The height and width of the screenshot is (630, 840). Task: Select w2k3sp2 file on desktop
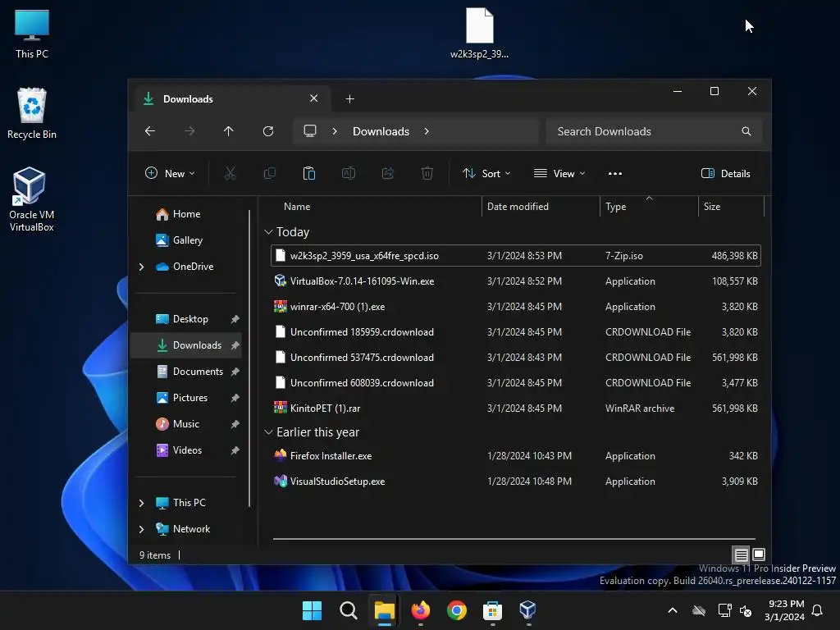point(479,33)
